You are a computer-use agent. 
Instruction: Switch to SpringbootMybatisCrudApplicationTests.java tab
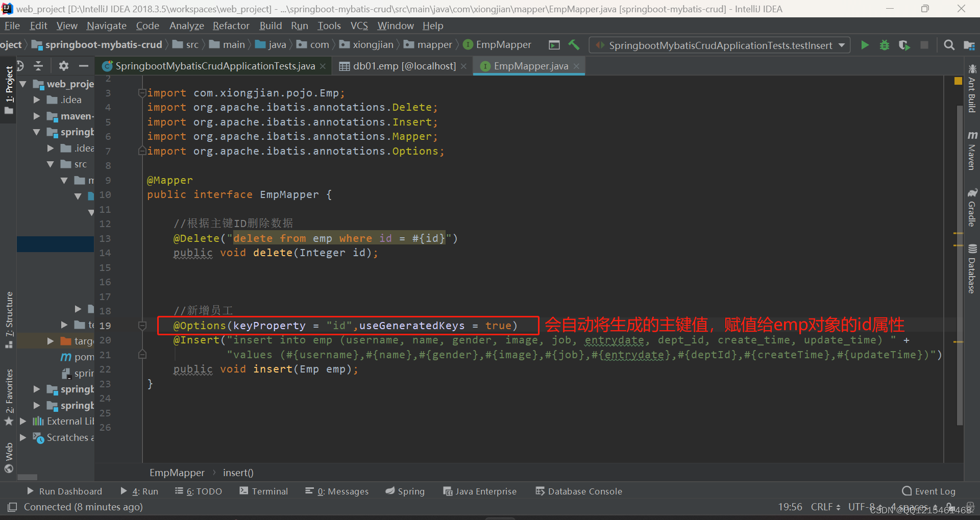pyautogui.click(x=214, y=66)
